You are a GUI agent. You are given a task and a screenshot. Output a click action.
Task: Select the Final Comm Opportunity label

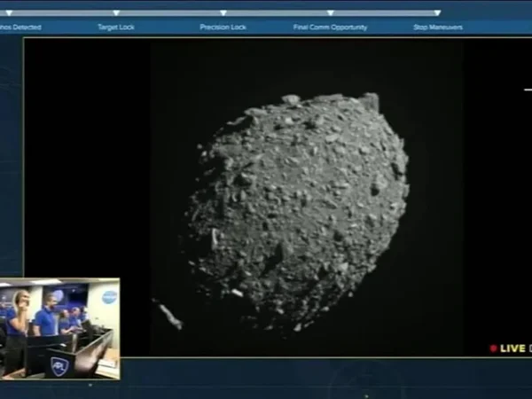pyautogui.click(x=330, y=27)
